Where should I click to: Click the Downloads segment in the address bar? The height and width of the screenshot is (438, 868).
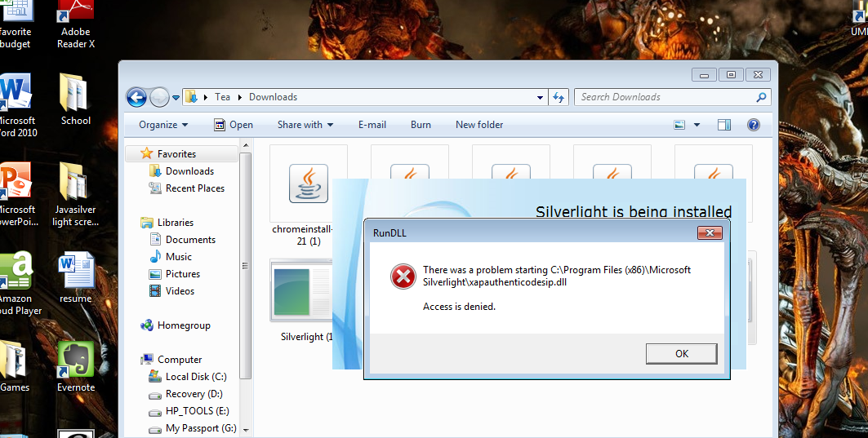273,97
